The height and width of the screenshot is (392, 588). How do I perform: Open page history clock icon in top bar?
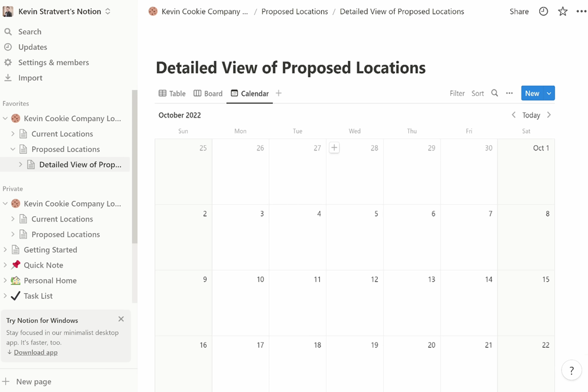[543, 11]
